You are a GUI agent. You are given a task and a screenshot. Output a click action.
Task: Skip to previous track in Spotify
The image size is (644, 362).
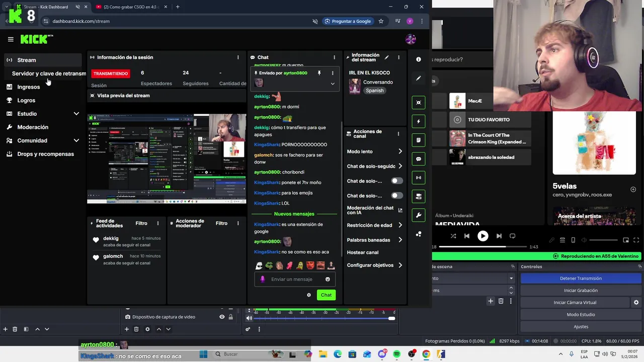click(467, 236)
